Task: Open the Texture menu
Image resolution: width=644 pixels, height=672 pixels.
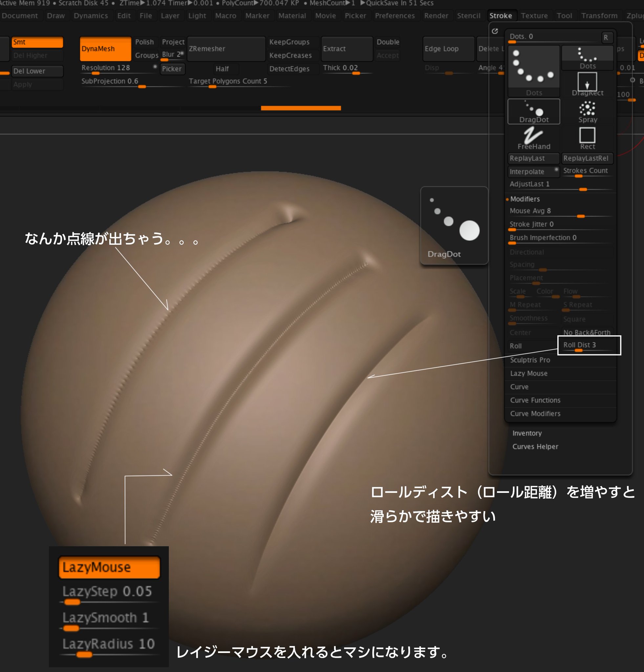Action: coord(534,16)
